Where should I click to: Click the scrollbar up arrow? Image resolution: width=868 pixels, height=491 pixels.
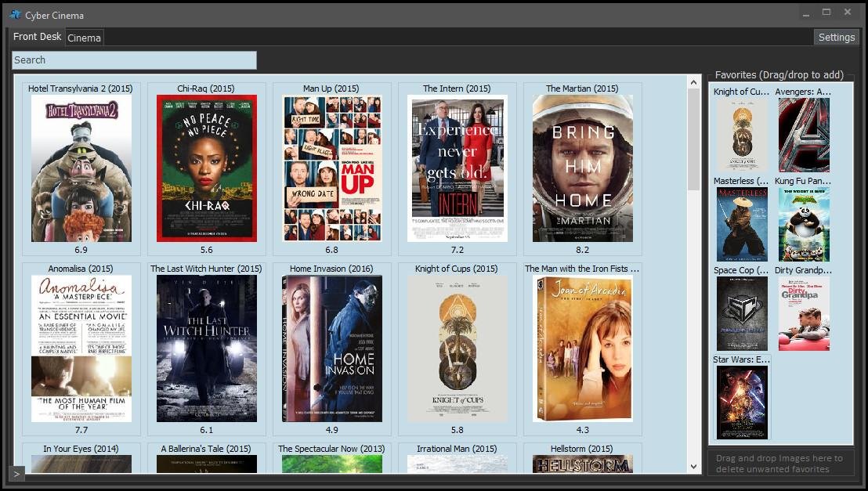(x=694, y=81)
